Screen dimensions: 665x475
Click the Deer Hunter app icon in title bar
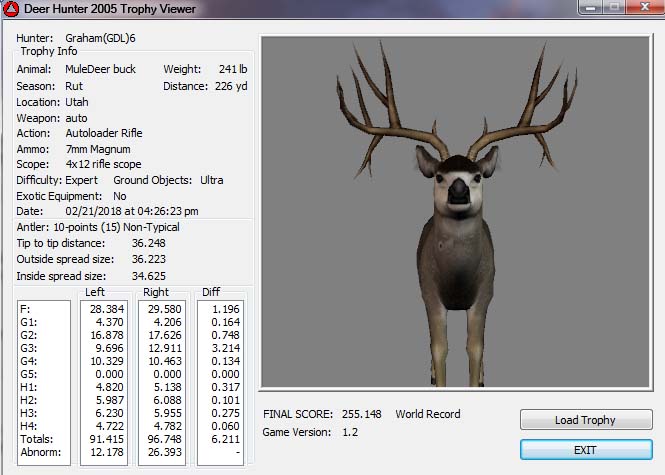click(11, 10)
